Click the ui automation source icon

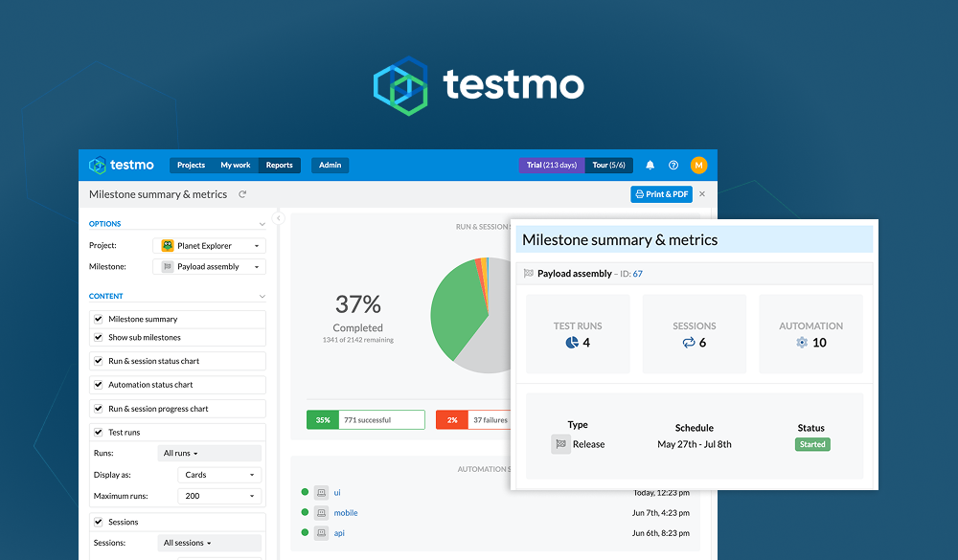click(321, 492)
